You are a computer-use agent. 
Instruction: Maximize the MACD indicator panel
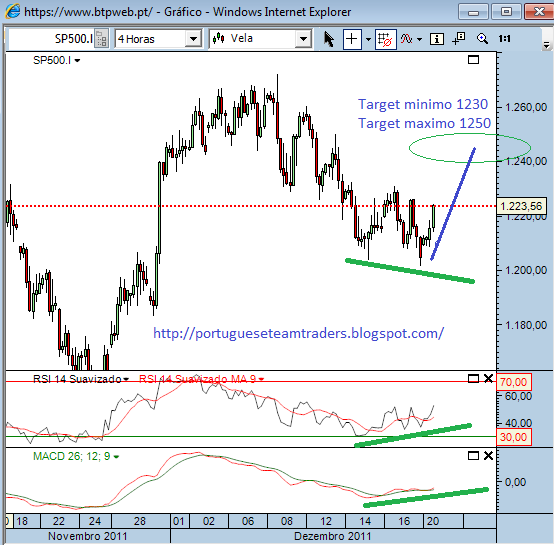click(x=473, y=456)
